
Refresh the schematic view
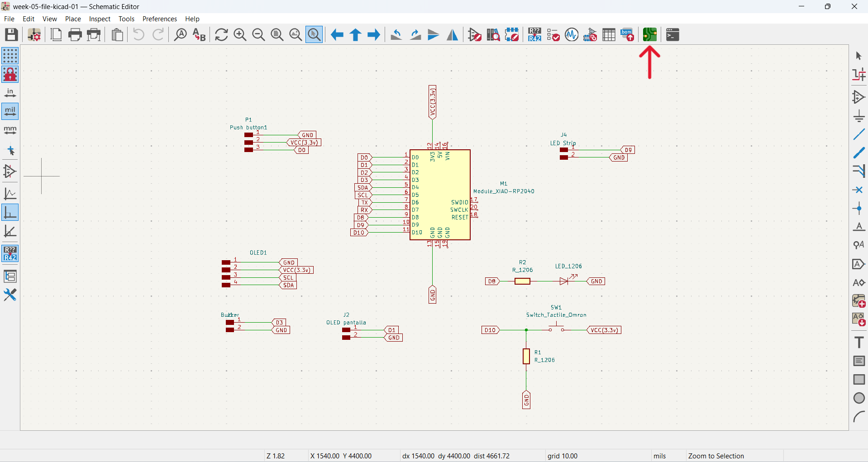221,34
